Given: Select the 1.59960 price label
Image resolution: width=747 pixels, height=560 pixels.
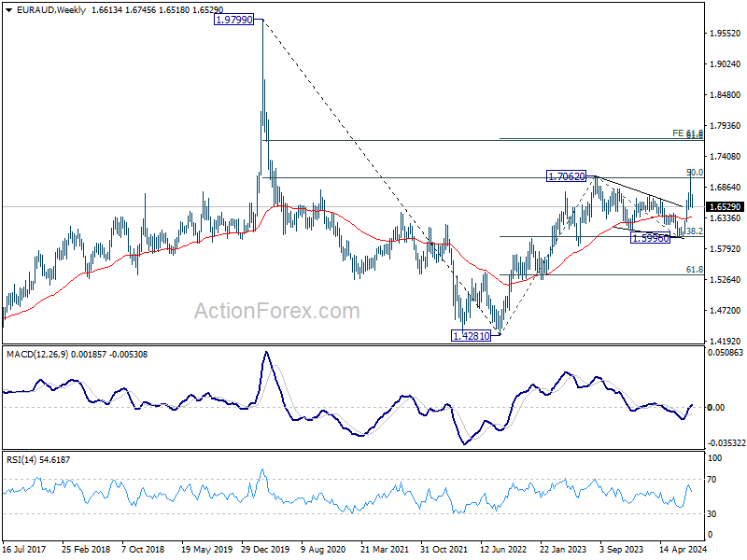Looking at the screenshot, I should (x=650, y=238).
